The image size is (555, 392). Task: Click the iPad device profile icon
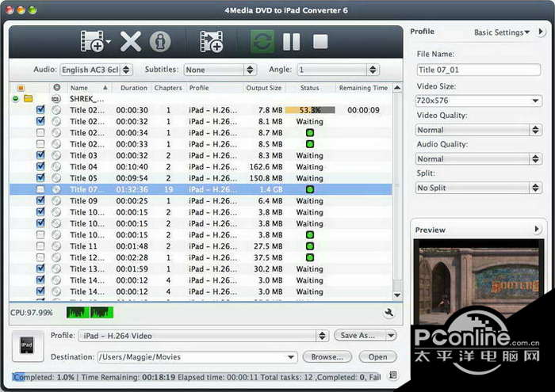coord(28,346)
